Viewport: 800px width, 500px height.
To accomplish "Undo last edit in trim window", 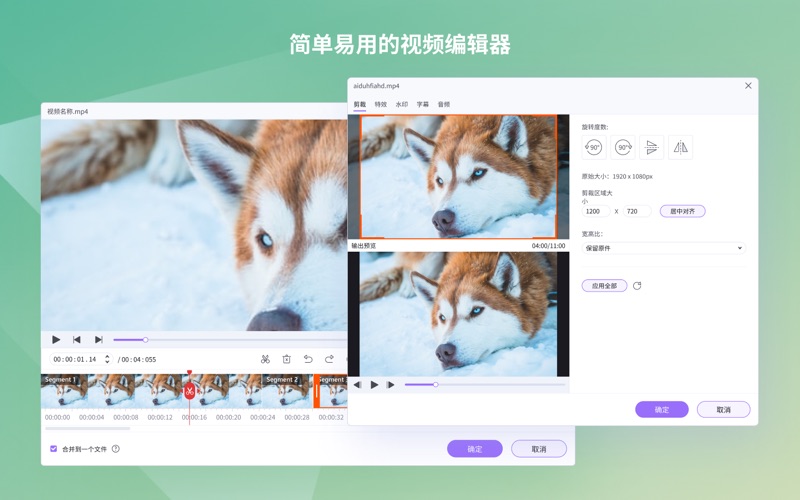I will pyautogui.click(x=308, y=359).
